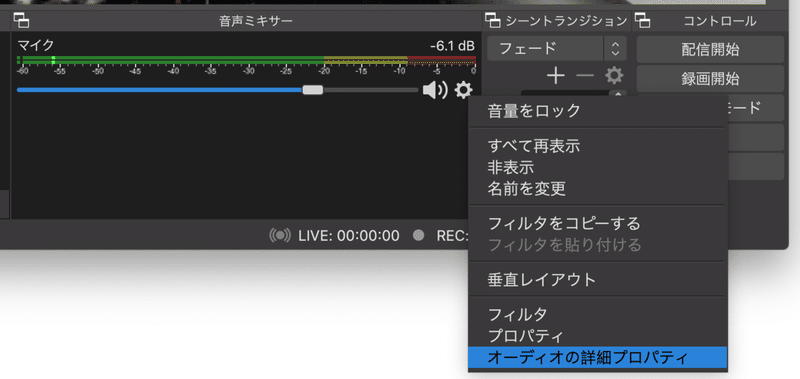The image size is (800, 379).
Task: Mute the マイク audio with speaker icon
Action: pyautogui.click(x=435, y=90)
